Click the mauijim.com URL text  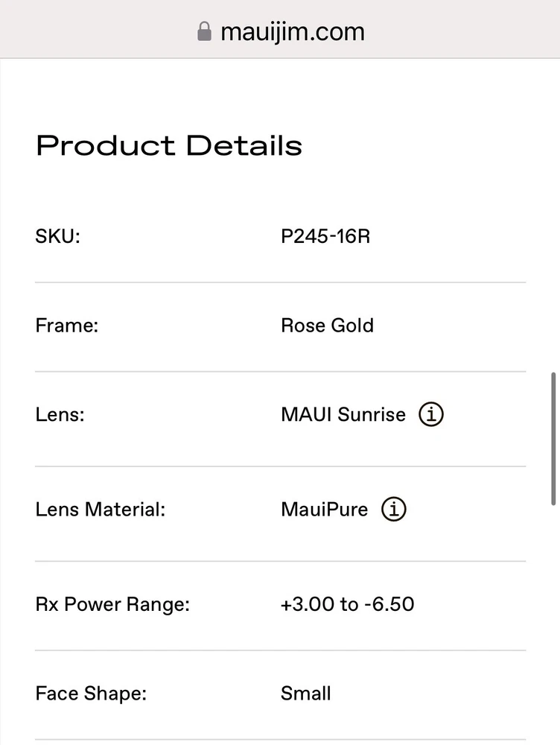pyautogui.click(x=293, y=31)
